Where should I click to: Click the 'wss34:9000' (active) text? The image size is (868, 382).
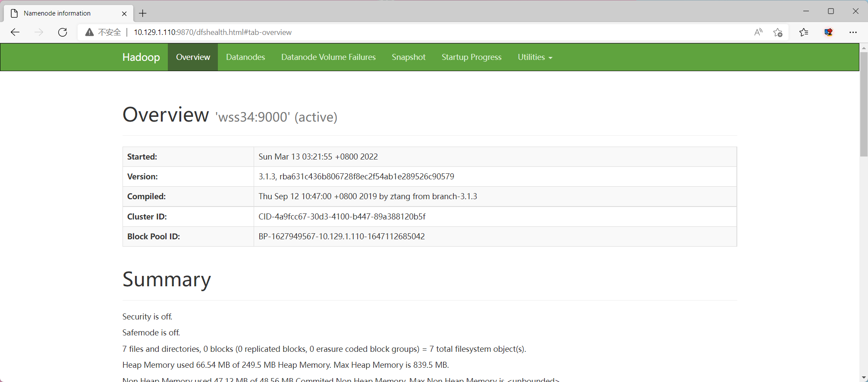(x=276, y=117)
